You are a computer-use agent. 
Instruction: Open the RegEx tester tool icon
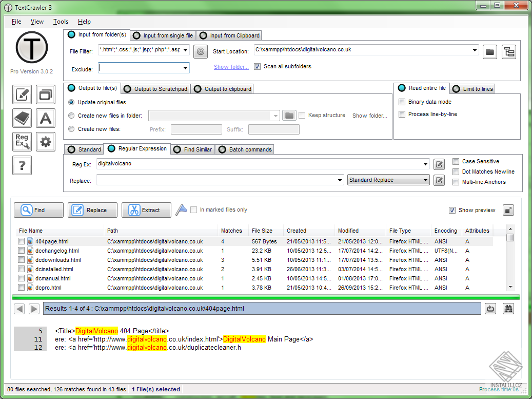click(22, 142)
